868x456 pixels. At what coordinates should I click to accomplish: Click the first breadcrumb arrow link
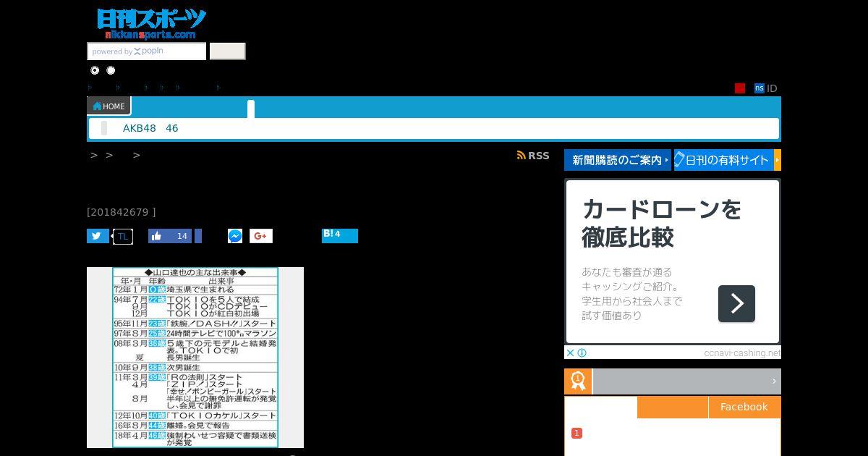point(94,156)
